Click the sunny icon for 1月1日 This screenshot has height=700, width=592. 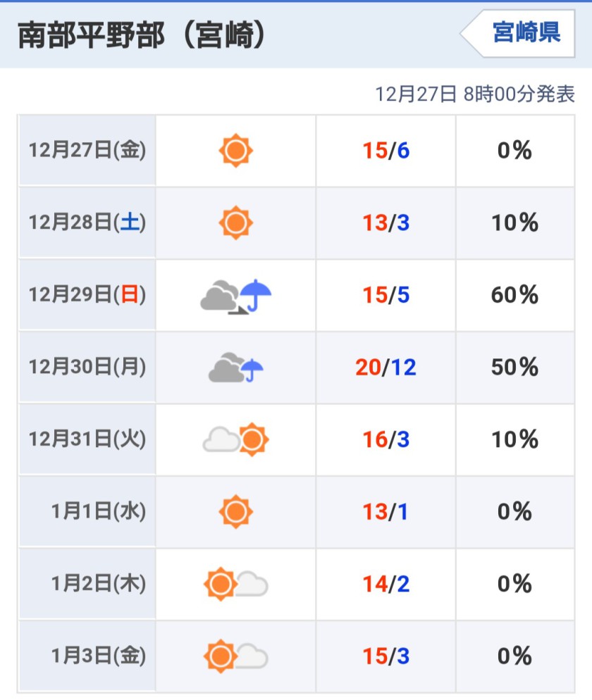(x=236, y=511)
